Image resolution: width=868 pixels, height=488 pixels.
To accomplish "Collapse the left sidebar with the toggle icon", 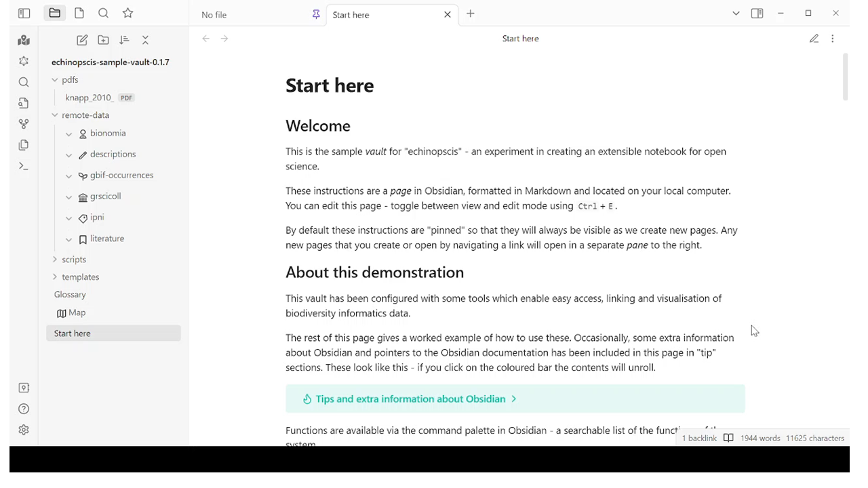I will click(x=24, y=13).
